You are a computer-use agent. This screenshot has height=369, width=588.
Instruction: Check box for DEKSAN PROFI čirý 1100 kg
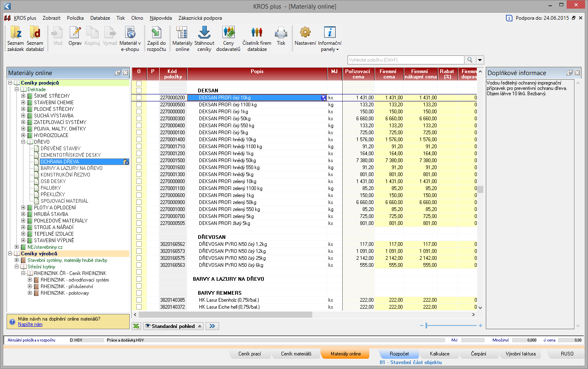(139, 105)
